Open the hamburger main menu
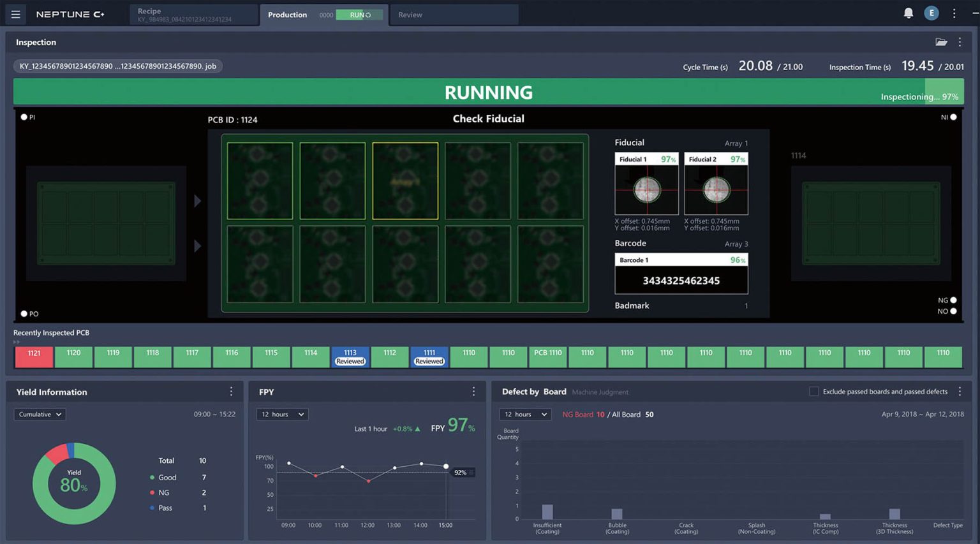The image size is (980, 544). tap(15, 14)
